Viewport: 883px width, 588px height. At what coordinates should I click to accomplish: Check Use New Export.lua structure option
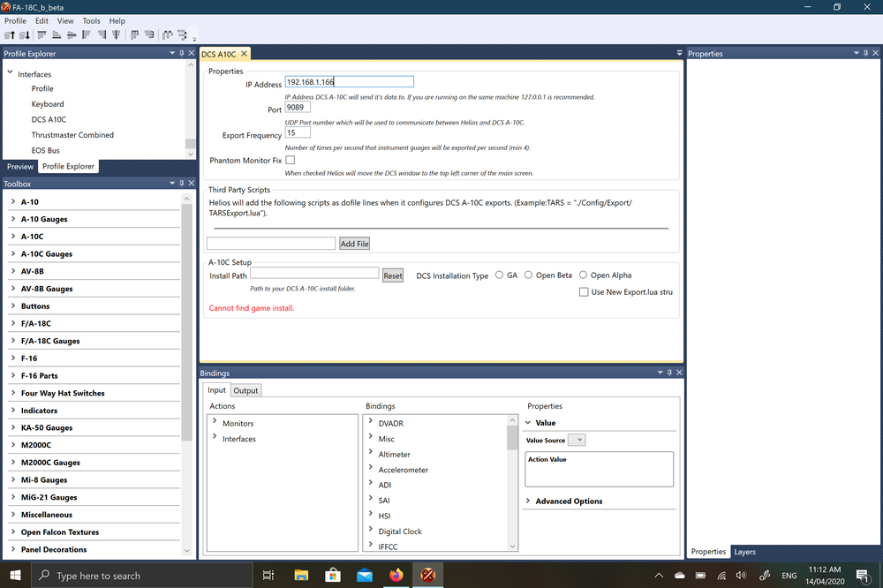click(584, 291)
